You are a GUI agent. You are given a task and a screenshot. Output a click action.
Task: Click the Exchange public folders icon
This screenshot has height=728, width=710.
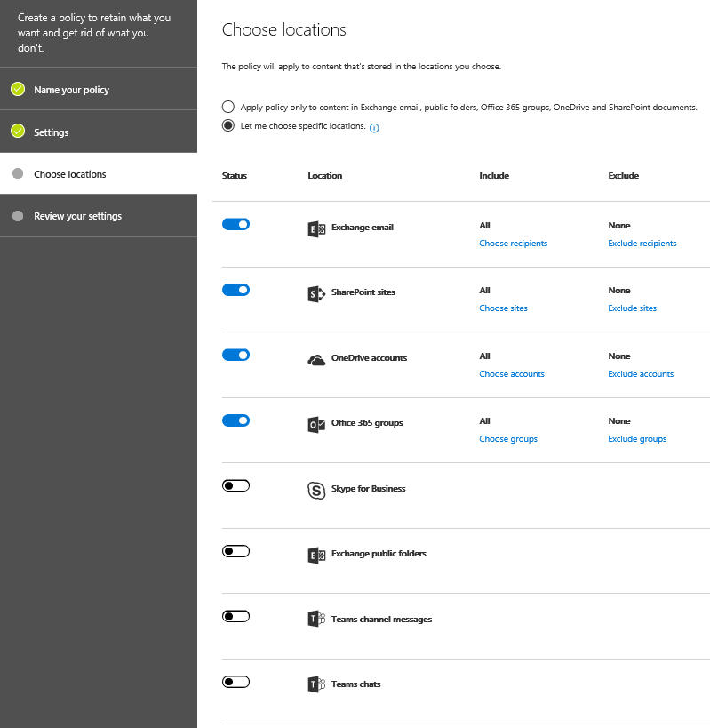pos(316,556)
